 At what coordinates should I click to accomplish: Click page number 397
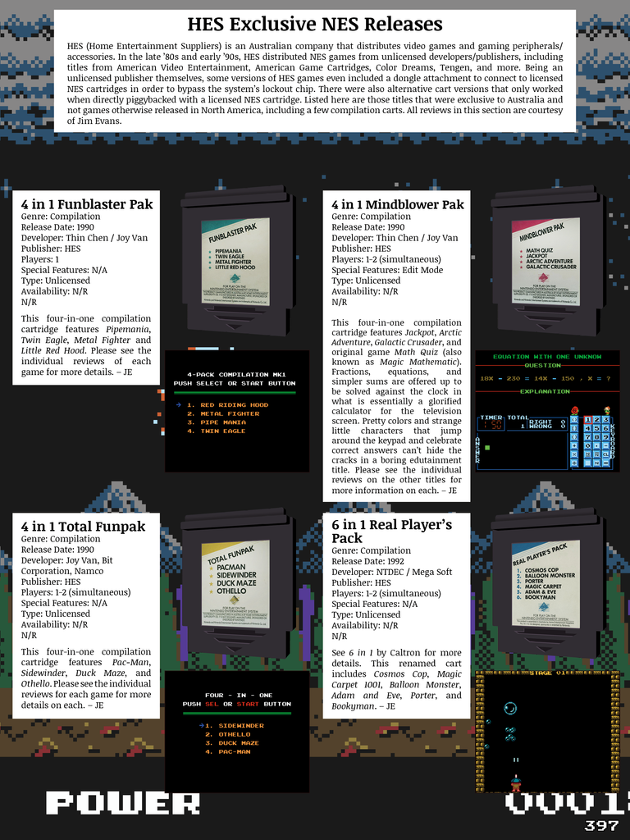(x=602, y=825)
